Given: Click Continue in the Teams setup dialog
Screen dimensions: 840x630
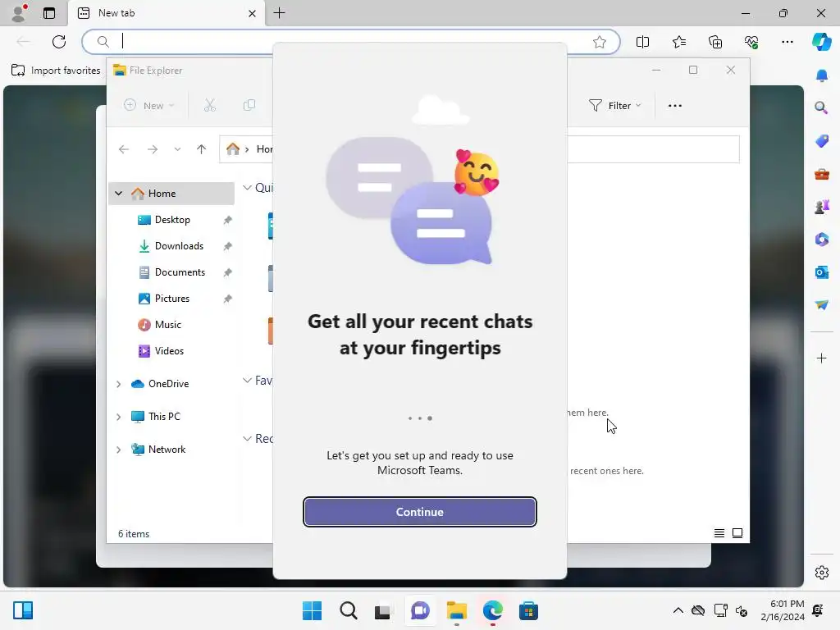Looking at the screenshot, I should (419, 512).
